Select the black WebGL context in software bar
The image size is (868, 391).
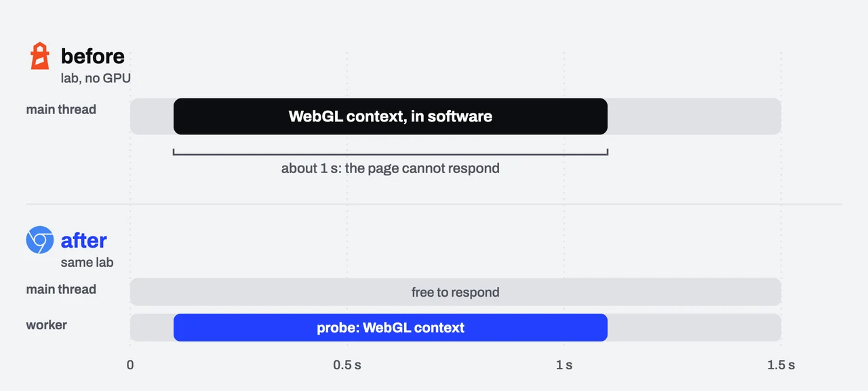coord(391,116)
